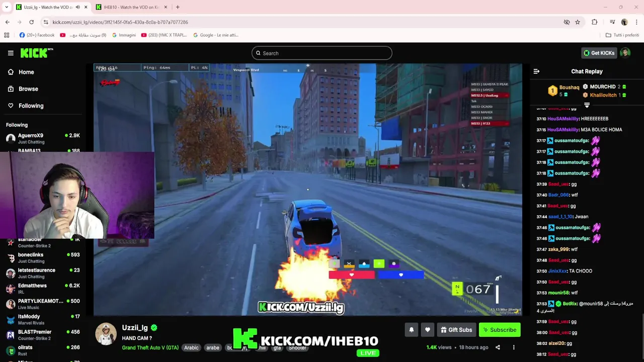Click the green Subscribe button
The width and height of the screenshot is (644, 362).
tap(500, 330)
